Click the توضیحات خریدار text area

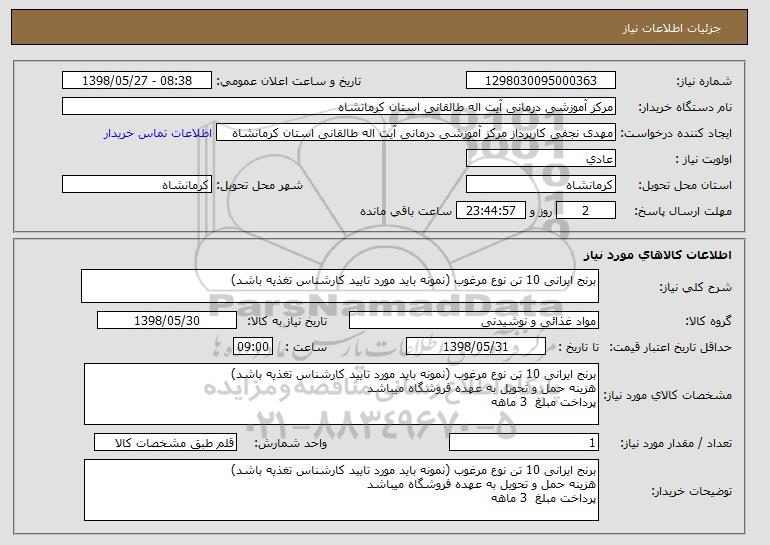click(341, 490)
